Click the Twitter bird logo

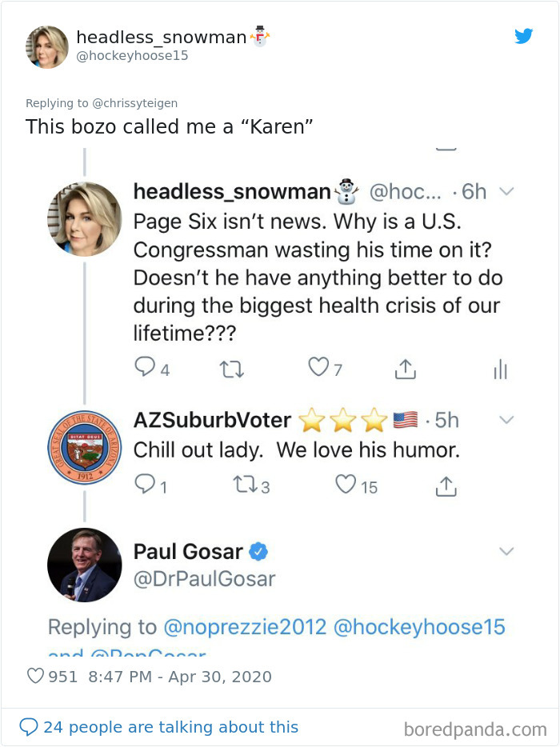(523, 36)
